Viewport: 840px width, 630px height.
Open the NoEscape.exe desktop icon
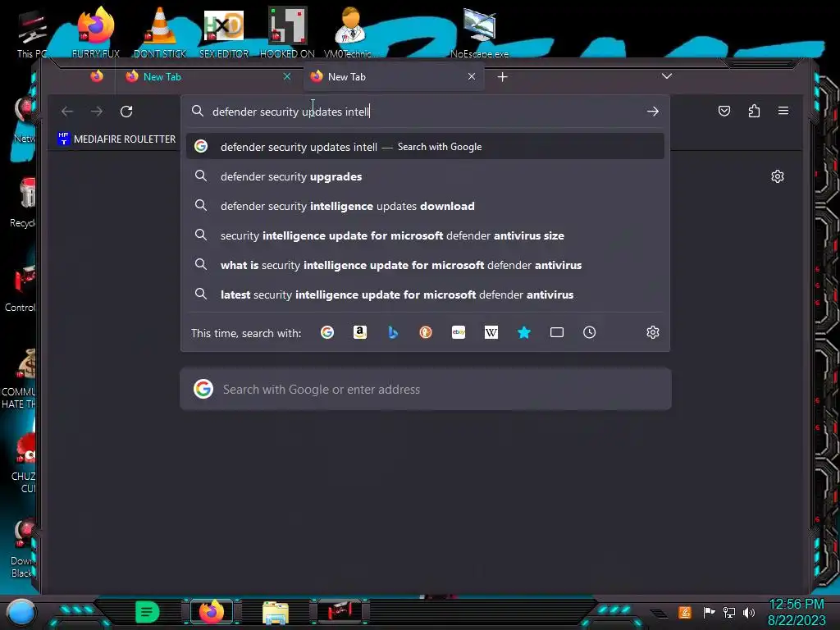click(479, 31)
